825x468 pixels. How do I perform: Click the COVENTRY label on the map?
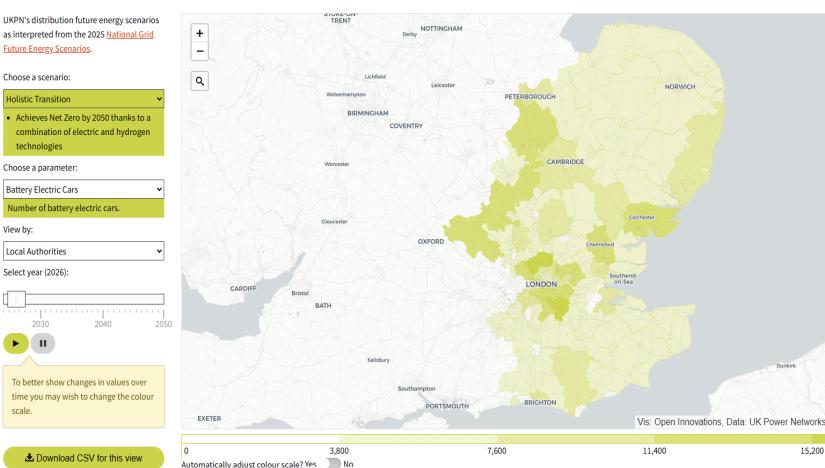pos(406,126)
